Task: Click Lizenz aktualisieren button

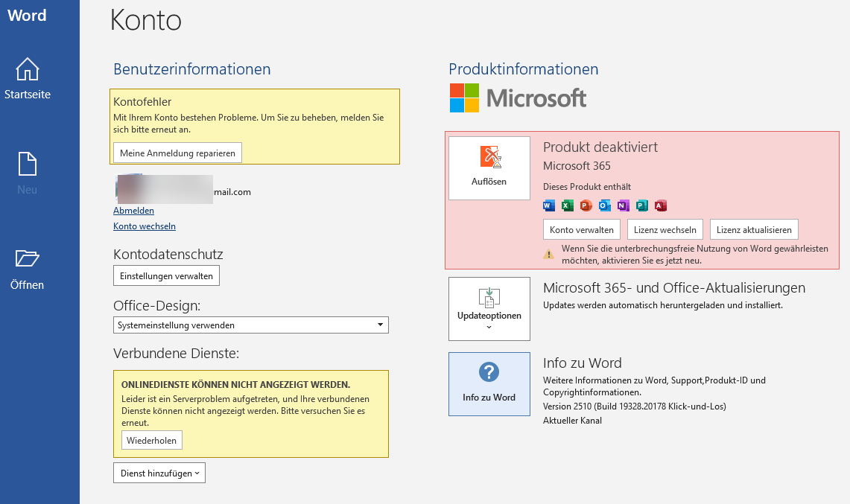Action: tap(754, 230)
